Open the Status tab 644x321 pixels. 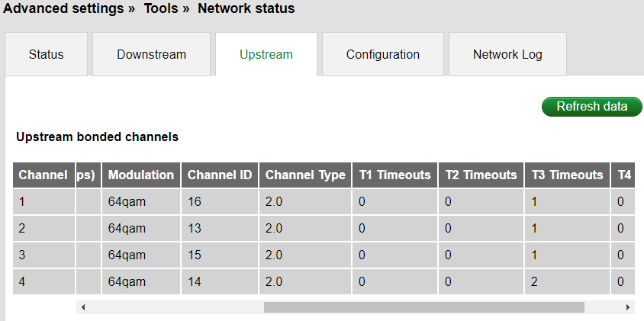tap(46, 55)
